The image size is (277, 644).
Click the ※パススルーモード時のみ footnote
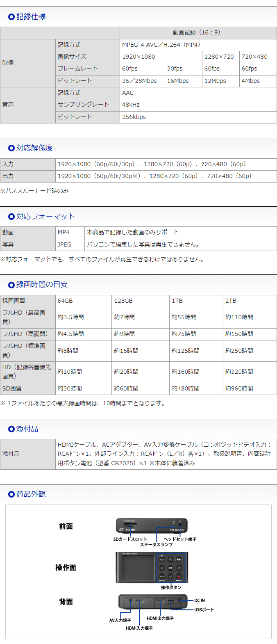click(x=34, y=191)
